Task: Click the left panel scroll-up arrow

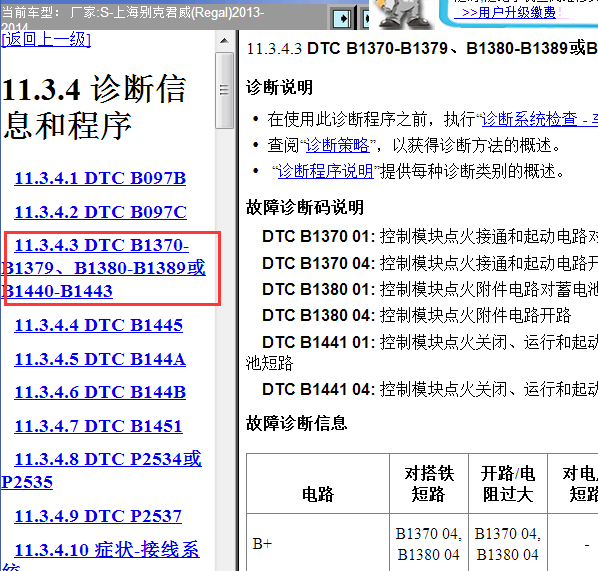Action: pyautogui.click(x=225, y=40)
